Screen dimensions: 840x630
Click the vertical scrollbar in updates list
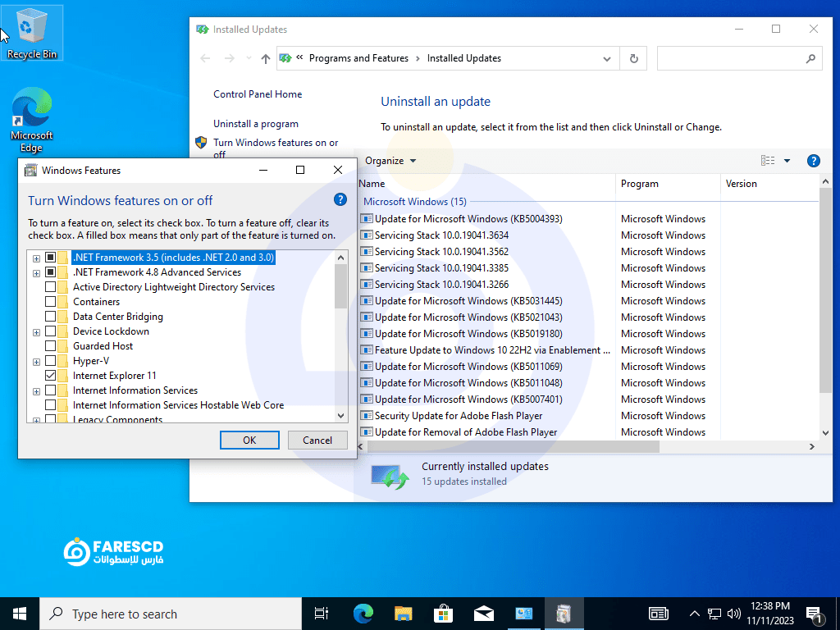point(825,291)
